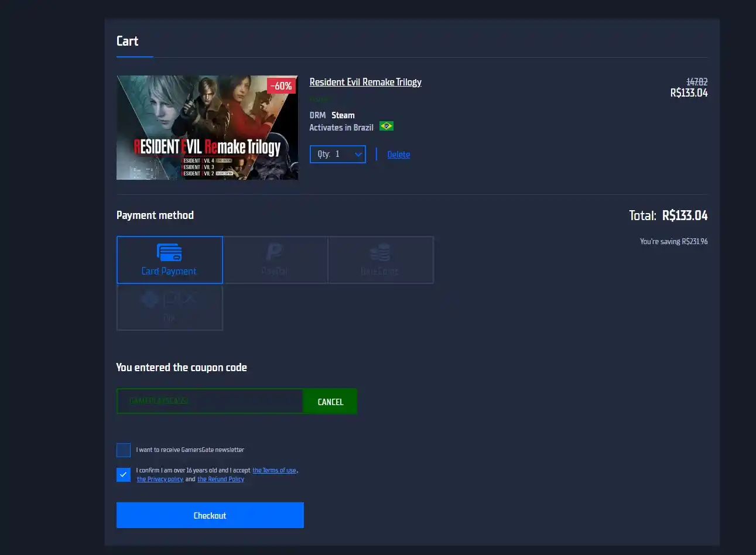Click the 'You're saving R$231.96' text

[673, 241]
